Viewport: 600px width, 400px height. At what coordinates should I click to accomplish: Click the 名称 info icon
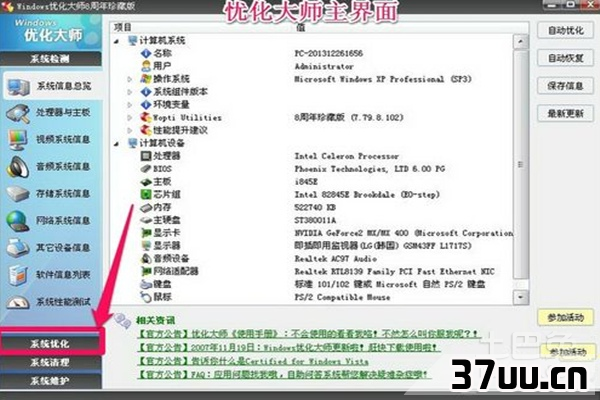pyautogui.click(x=146, y=53)
